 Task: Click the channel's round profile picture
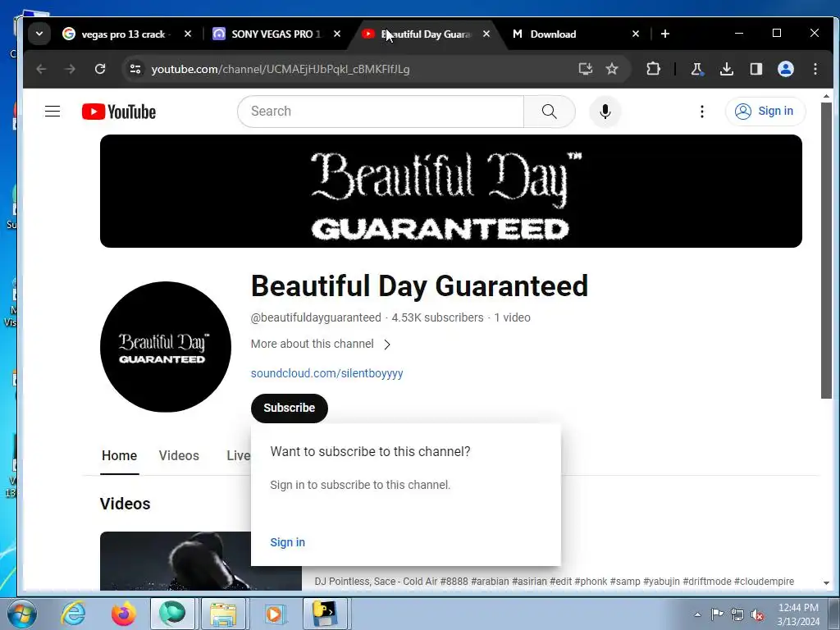(166, 347)
